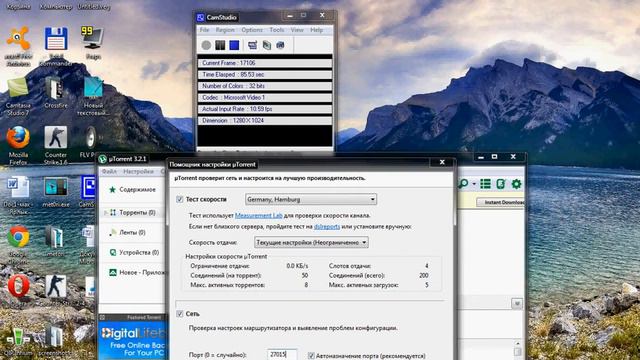Image resolution: width=640 pixels, height=360 pixels.
Task: Click the Total Commander desktop icon
Action: pos(56,46)
